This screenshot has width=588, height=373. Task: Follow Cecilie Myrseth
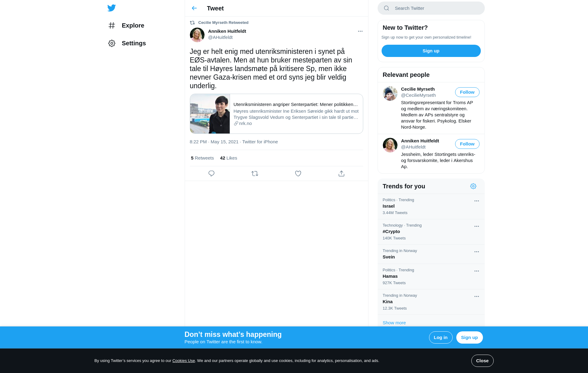(x=467, y=92)
